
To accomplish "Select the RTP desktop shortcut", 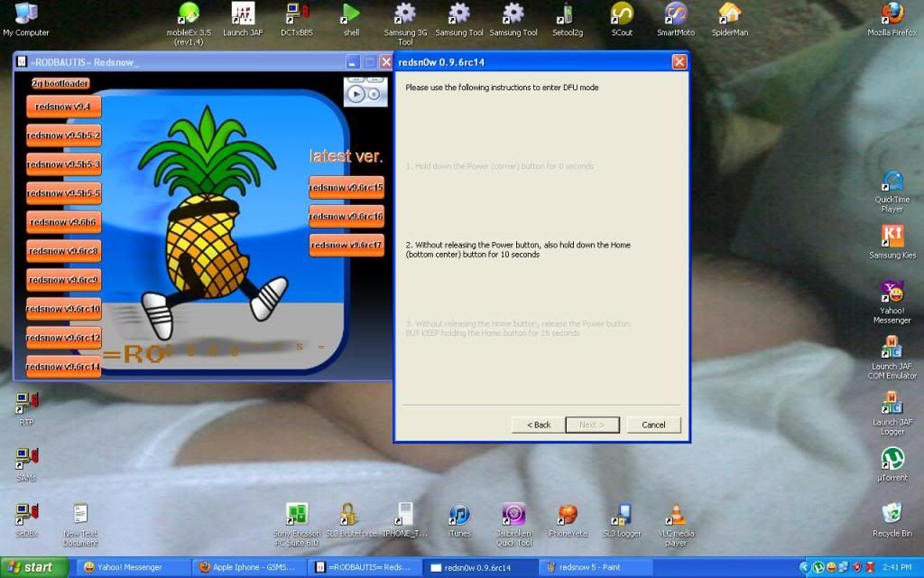I will 26,409.
